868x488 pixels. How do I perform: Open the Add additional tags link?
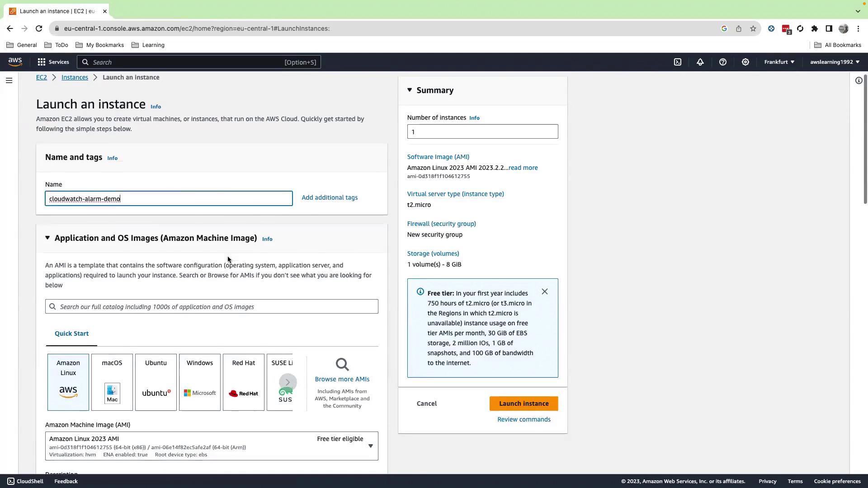pos(330,197)
